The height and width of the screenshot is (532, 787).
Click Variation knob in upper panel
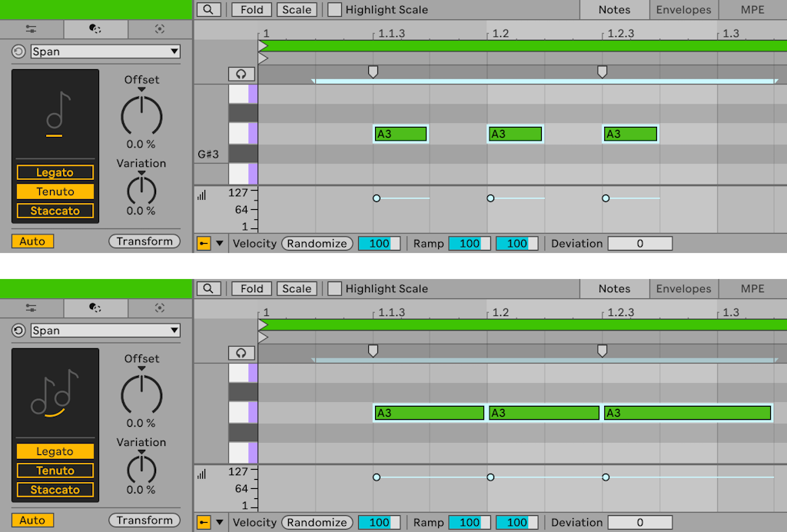[x=141, y=191]
